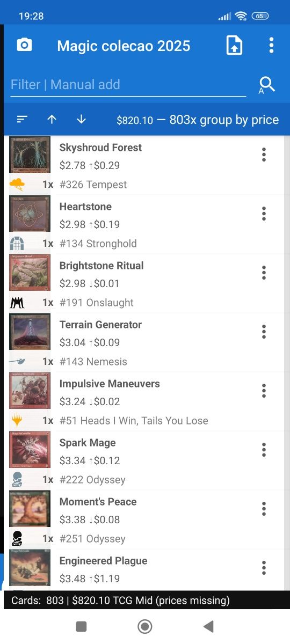Tap the search magnifier icon
The height and width of the screenshot is (644, 290).
[x=266, y=85]
